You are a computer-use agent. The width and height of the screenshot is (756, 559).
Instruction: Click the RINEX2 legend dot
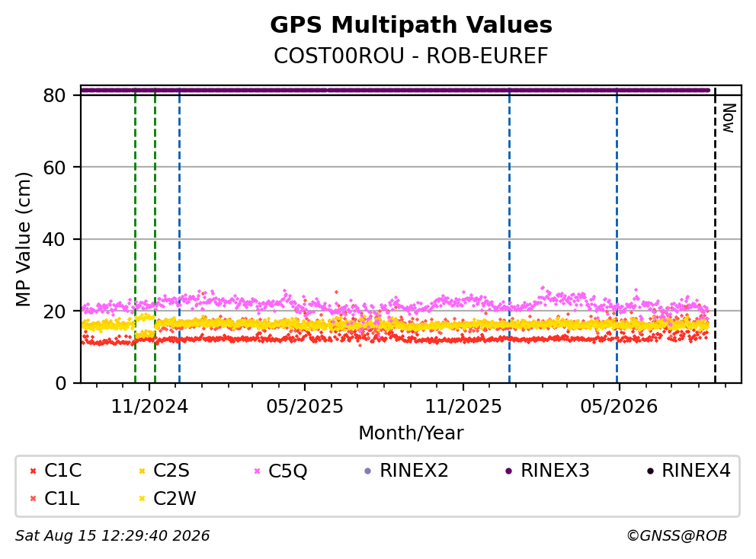click(368, 471)
